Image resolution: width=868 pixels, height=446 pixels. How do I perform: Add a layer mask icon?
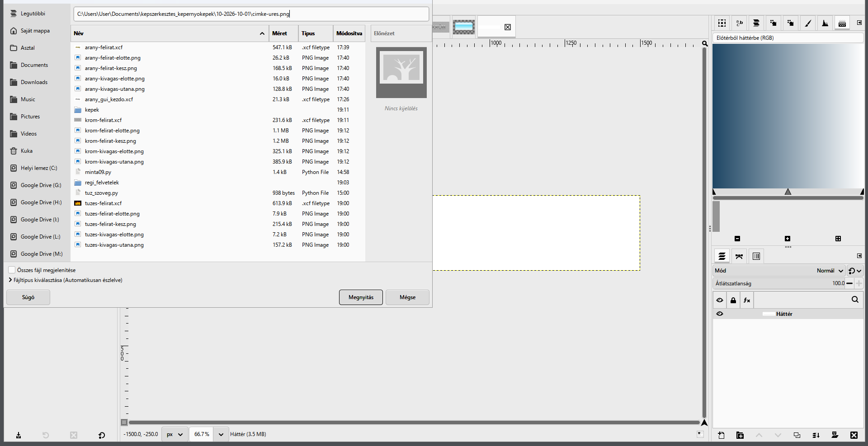[835, 435]
